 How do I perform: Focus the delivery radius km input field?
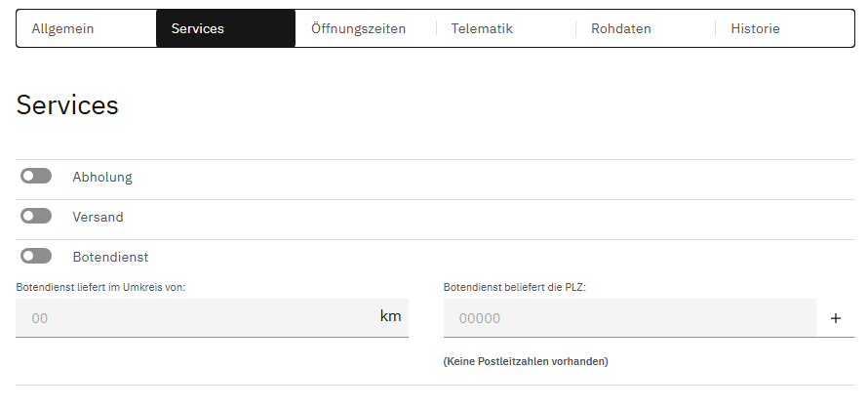click(195, 317)
